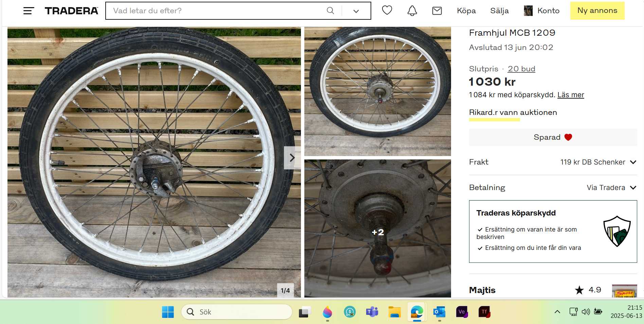The width and height of the screenshot is (644, 324).
Task: Open the wishlist heart icon
Action: tap(387, 11)
